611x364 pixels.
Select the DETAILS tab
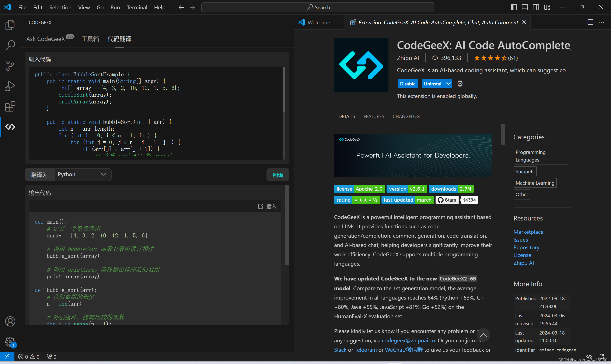[x=347, y=117]
